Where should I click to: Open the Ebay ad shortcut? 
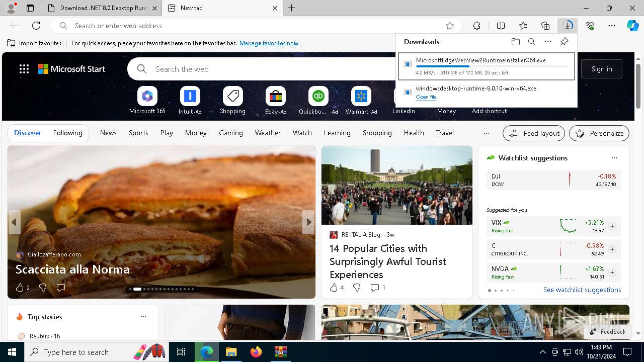[x=276, y=100]
